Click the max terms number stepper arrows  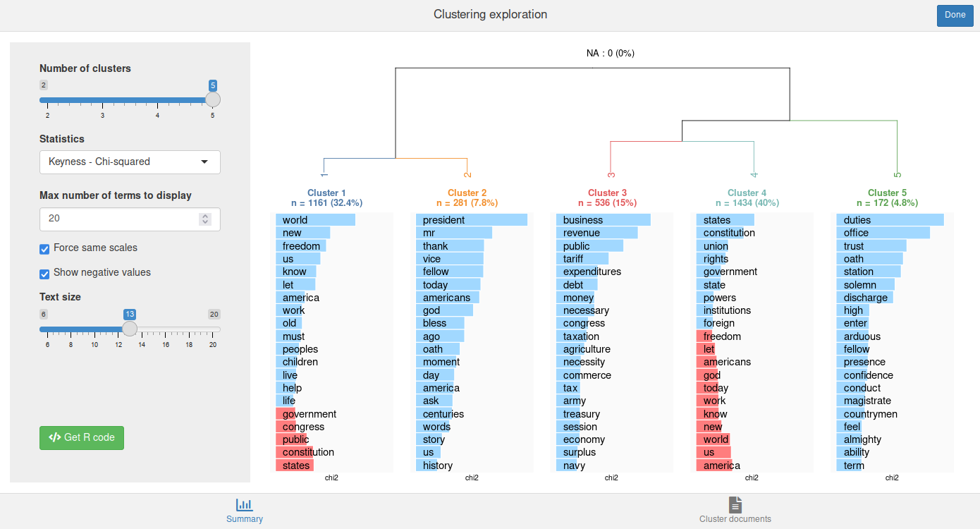tap(205, 219)
